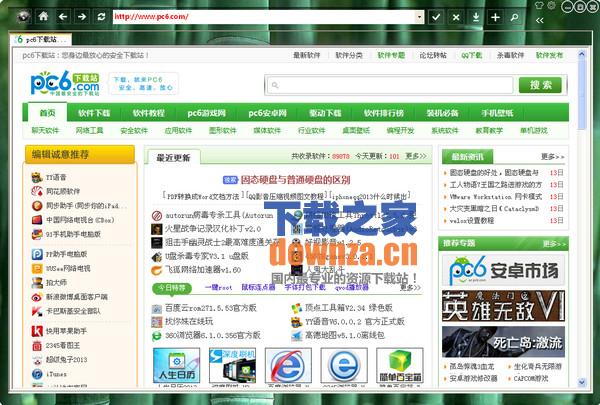Open the pc6游戏网 navigation item
This screenshot has width=600, height=405.
click(x=207, y=113)
